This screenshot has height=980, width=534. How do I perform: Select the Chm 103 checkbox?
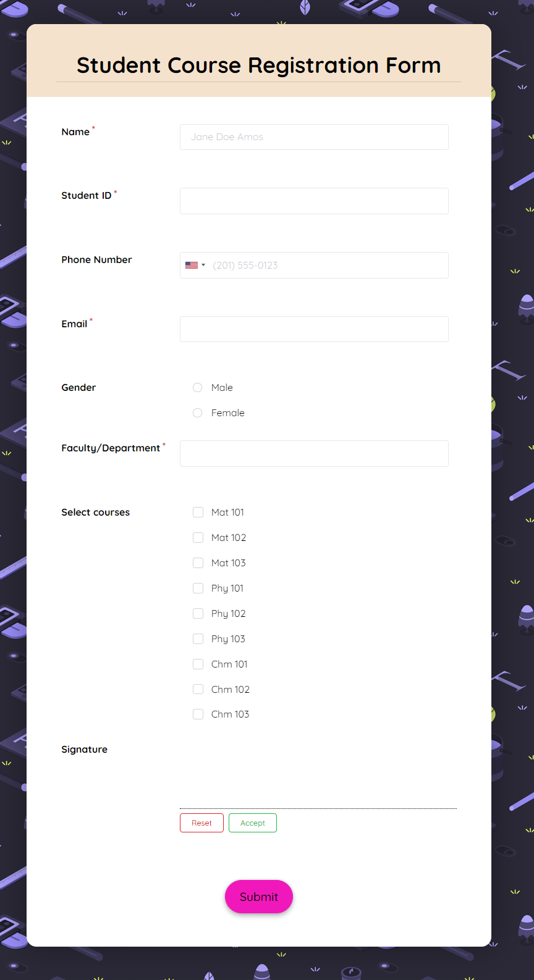tap(198, 714)
